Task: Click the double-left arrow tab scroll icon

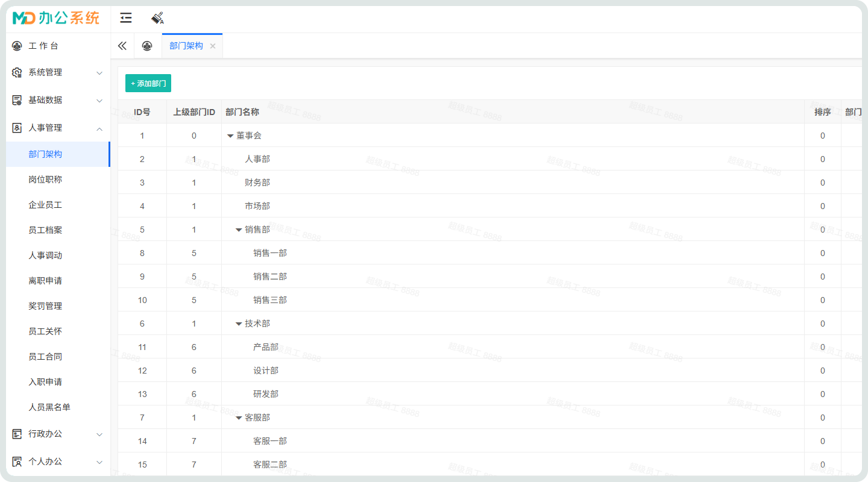Action: coord(122,46)
